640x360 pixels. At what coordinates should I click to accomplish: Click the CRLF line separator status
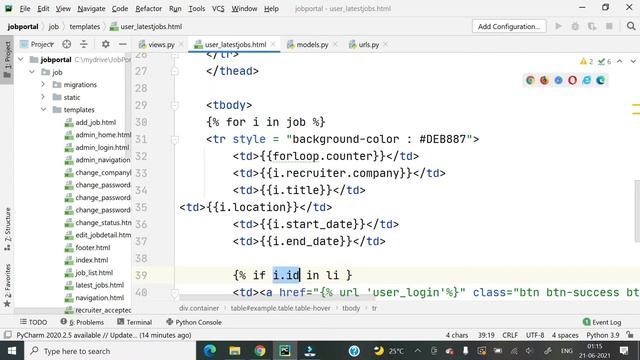coord(510,335)
